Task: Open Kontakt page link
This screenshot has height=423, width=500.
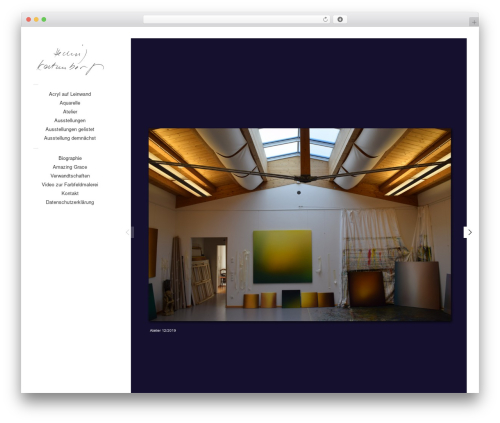Action: pyautogui.click(x=70, y=193)
